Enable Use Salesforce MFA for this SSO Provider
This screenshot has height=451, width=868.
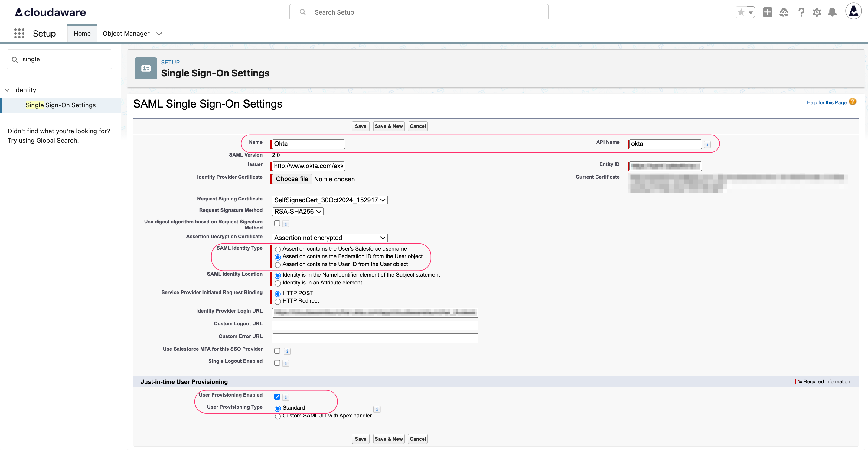point(277,351)
